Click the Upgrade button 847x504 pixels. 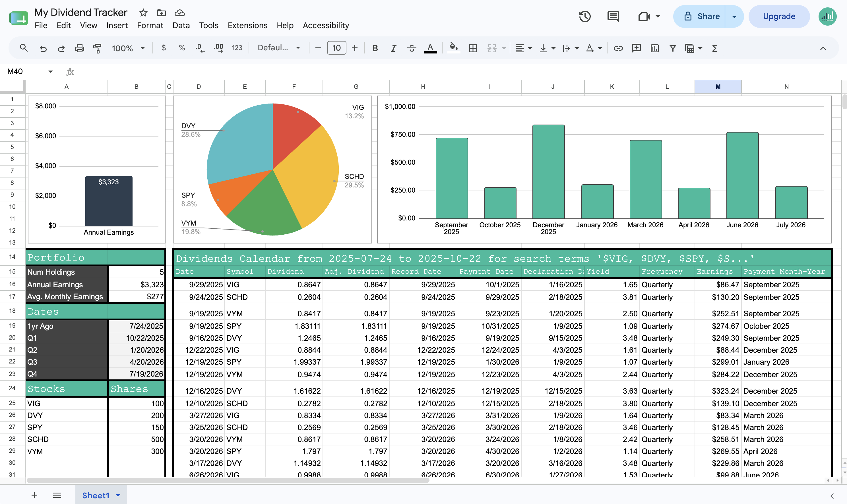click(779, 16)
